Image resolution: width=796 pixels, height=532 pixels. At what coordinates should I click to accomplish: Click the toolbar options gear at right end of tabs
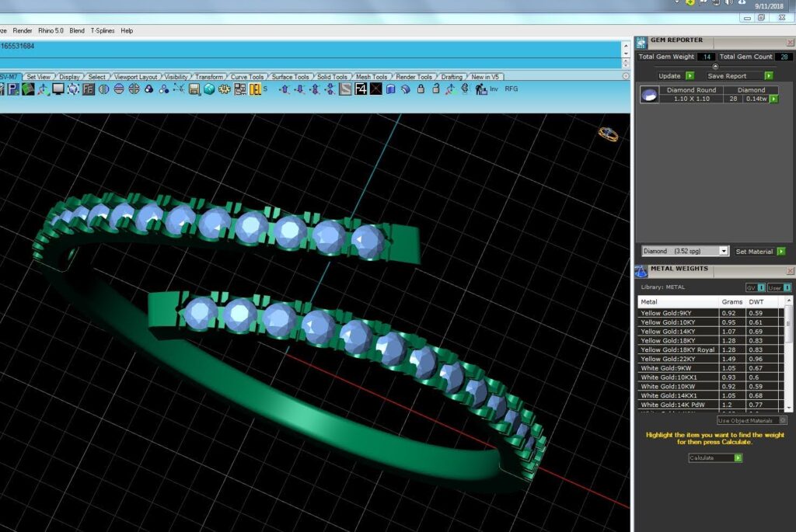(x=626, y=76)
